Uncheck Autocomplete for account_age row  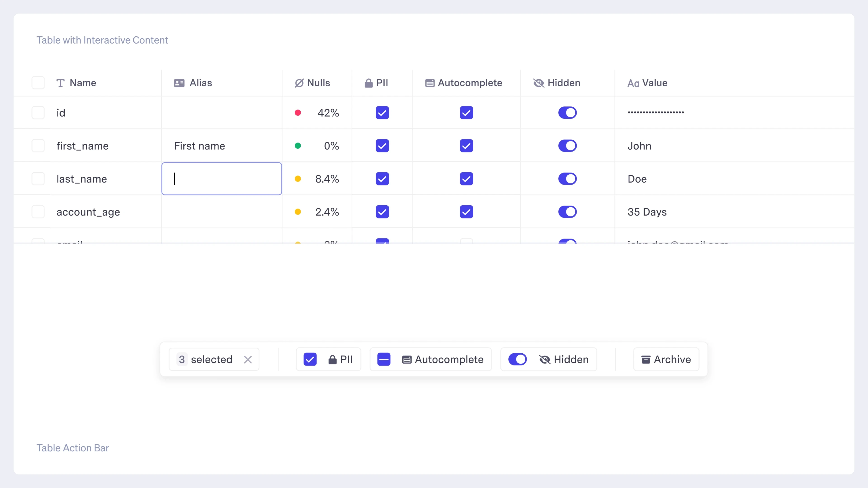[466, 212]
